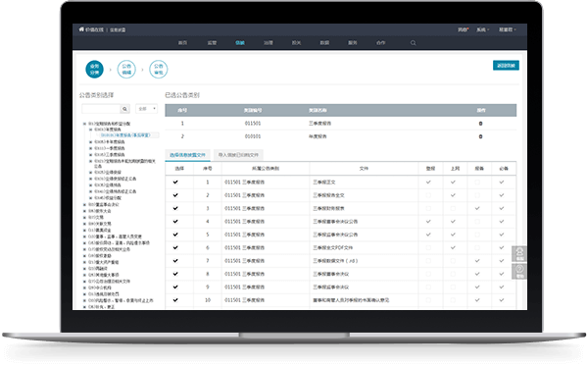The width and height of the screenshot is (588, 366).
Task: Open the search magnifier in navigation bar
Action: click(x=413, y=43)
